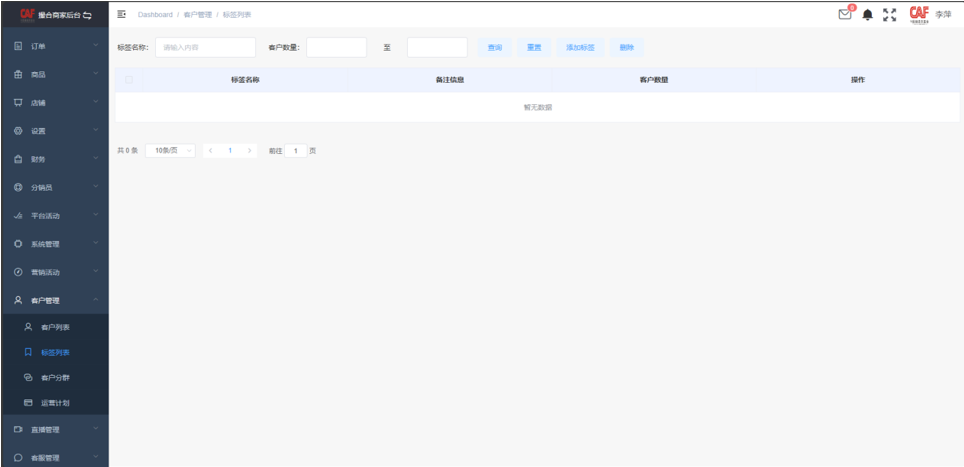Viewport: 964px width, 467px height.
Task: Expand the 平台活动 menu chevron
Action: coord(96,214)
